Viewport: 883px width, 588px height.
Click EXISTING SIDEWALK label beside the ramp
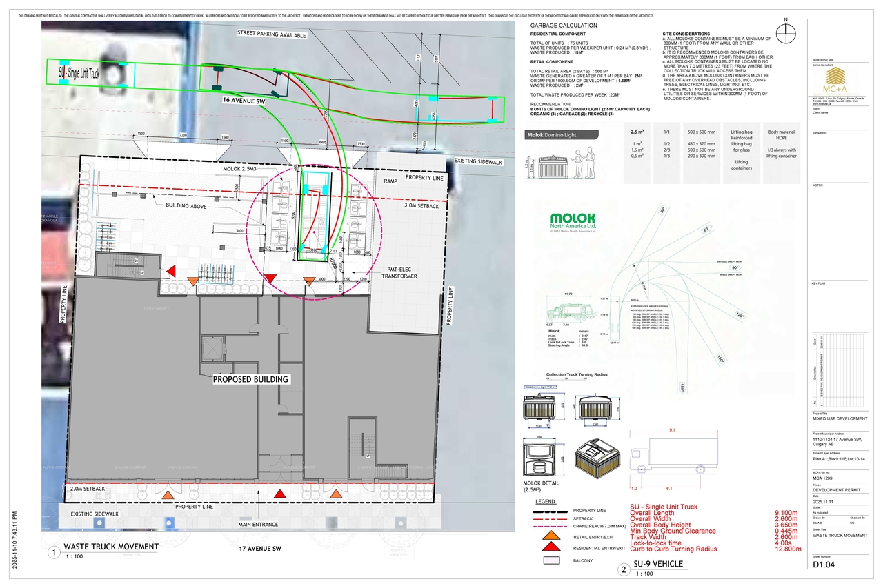[478, 161]
